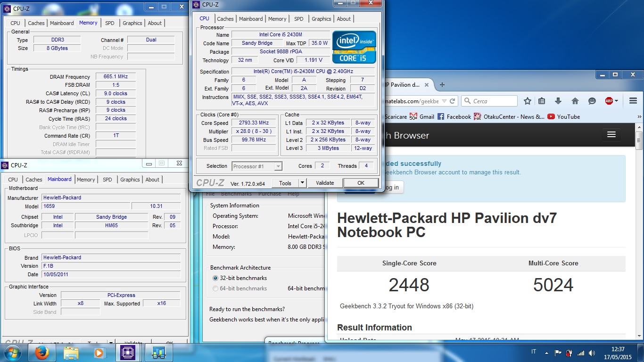The height and width of the screenshot is (362, 644).
Task: Open a new Firefox tab with plus
Action: tap(442, 85)
